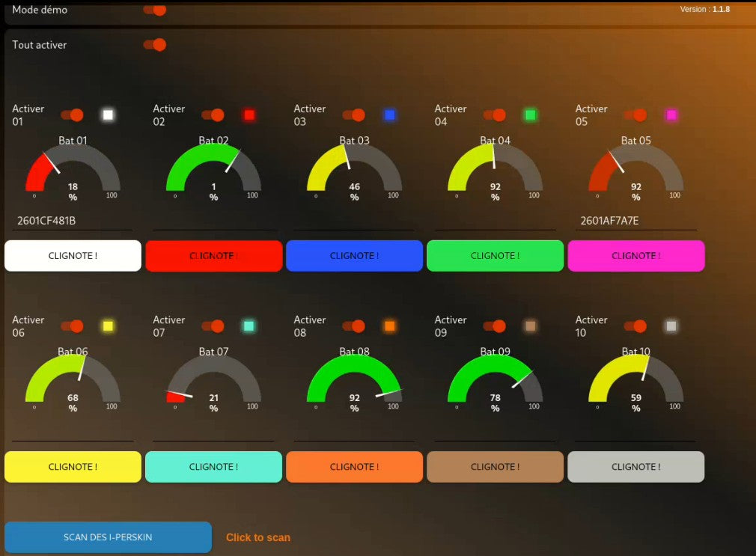Click the yellow color indicator for Activer 06
756x556 pixels.
pos(109,326)
